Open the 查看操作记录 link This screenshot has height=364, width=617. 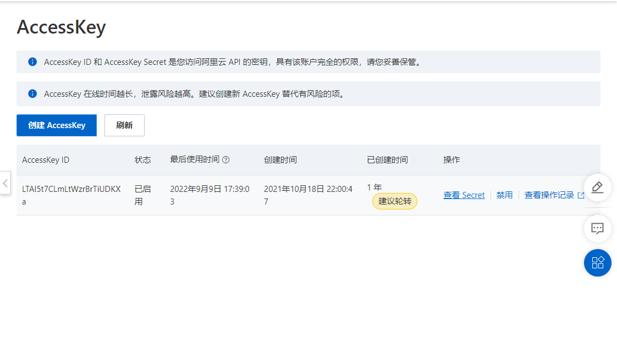pyautogui.click(x=549, y=195)
